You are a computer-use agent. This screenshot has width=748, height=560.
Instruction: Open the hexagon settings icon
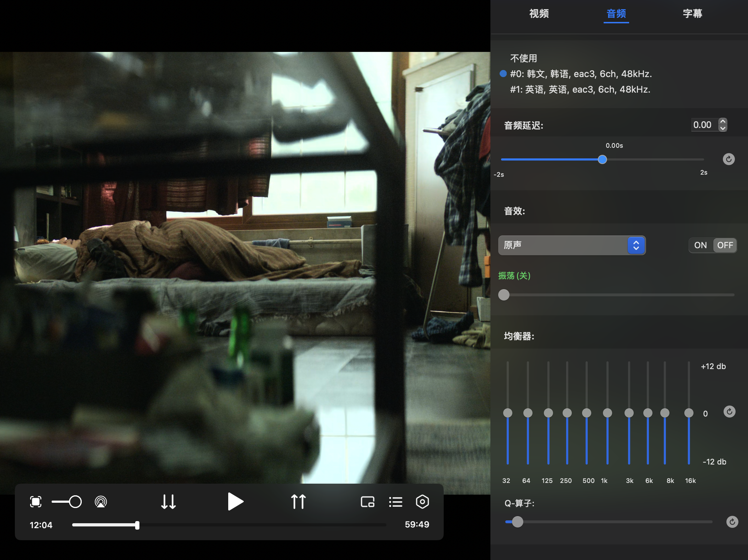(422, 502)
